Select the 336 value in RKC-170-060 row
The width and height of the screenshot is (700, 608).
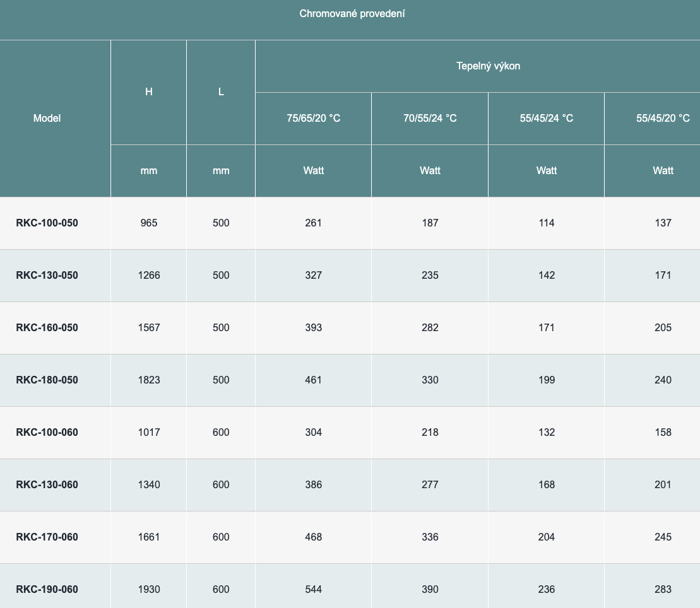430,537
